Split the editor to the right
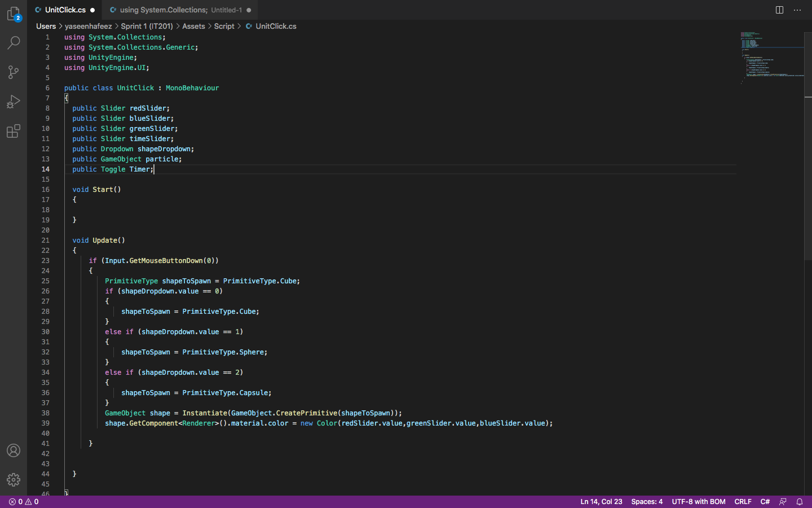Viewport: 812px width, 508px height. tap(779, 10)
